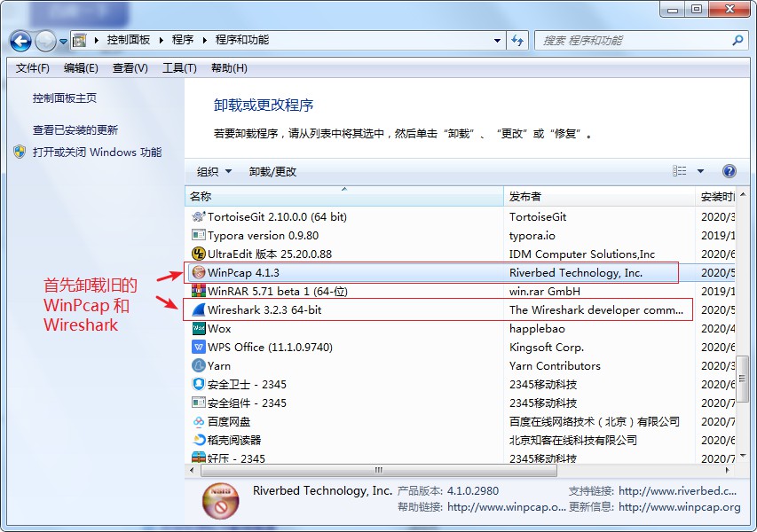Click the 百度网盘 icon
757x532 pixels.
point(199,421)
